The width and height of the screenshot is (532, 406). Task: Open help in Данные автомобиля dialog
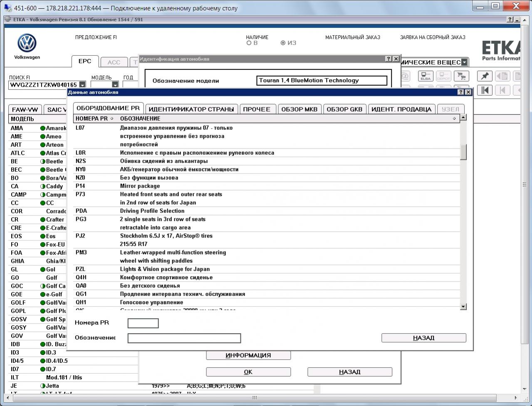click(x=461, y=92)
